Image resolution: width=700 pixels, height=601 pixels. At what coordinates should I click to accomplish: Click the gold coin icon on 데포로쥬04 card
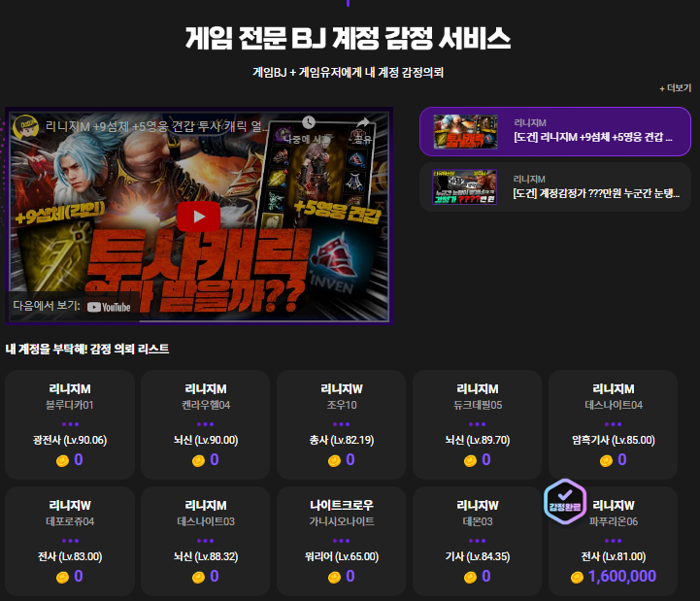point(62,578)
